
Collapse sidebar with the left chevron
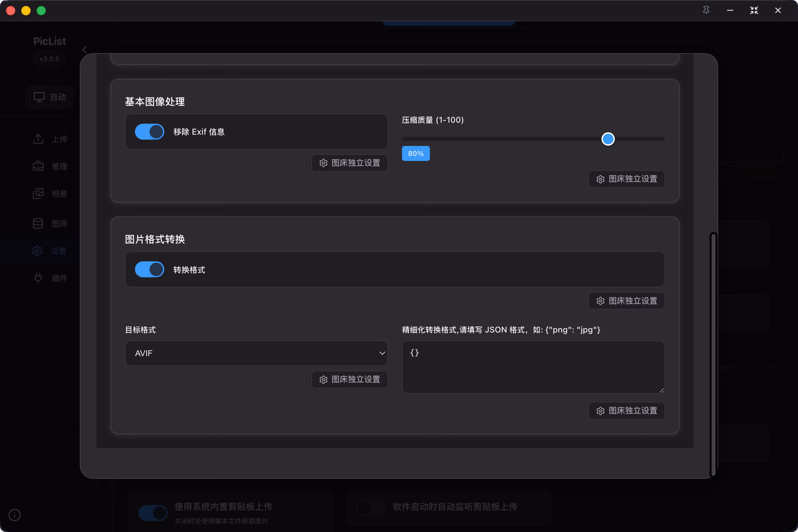84,50
